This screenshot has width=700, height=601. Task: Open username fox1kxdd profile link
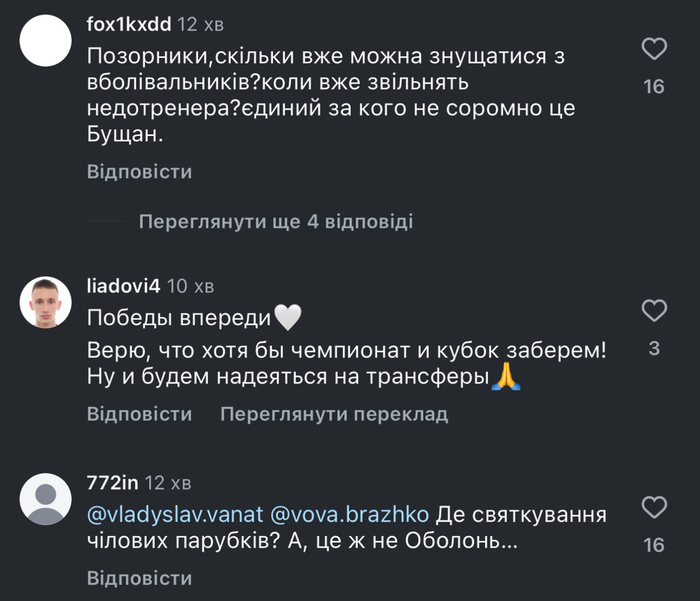click(x=128, y=24)
